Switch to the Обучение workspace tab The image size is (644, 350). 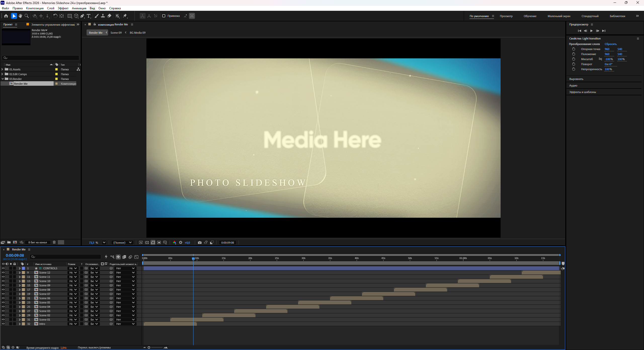coord(530,16)
